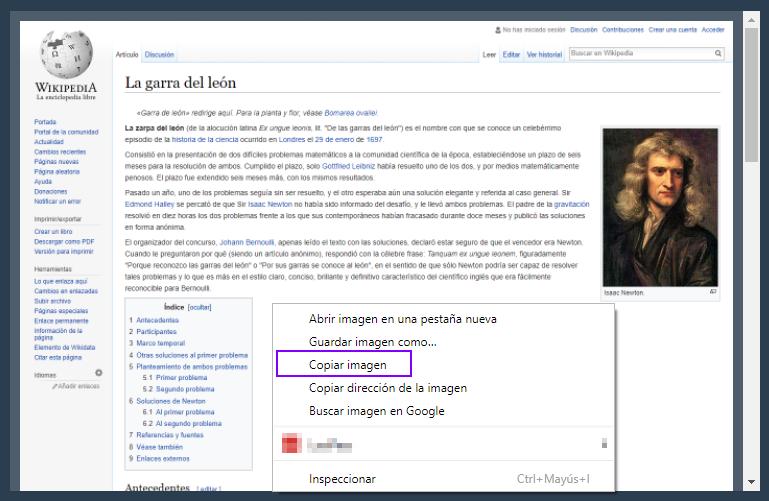
Task: Click Versión para imprimir link
Action: tap(63, 251)
